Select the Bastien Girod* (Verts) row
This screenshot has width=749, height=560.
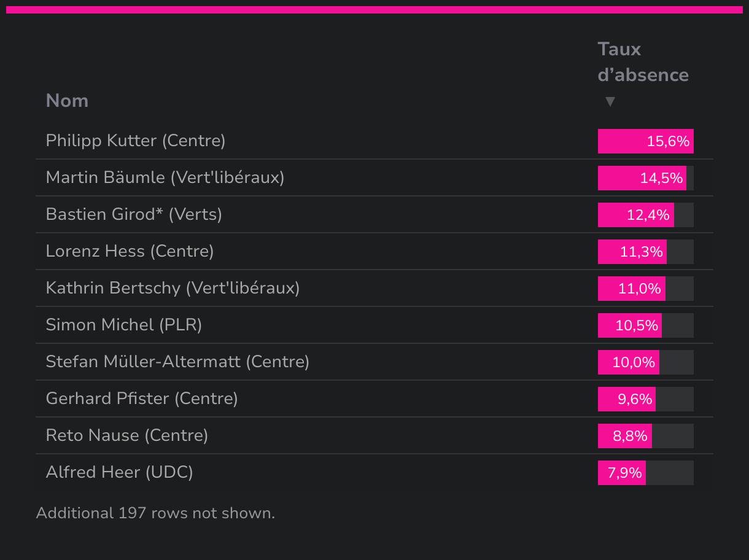click(374, 214)
